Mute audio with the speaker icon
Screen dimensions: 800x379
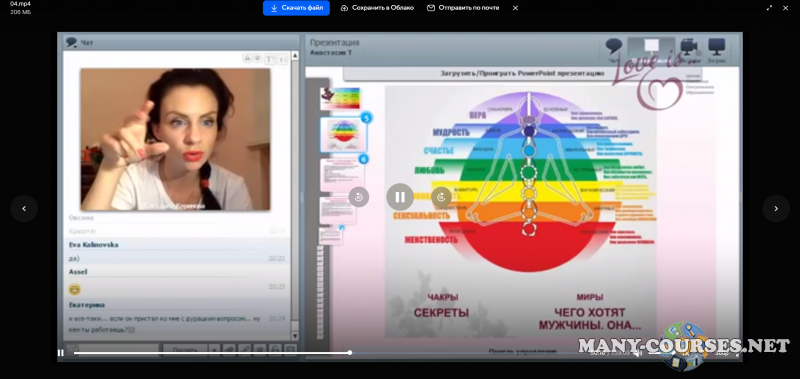coord(638,352)
